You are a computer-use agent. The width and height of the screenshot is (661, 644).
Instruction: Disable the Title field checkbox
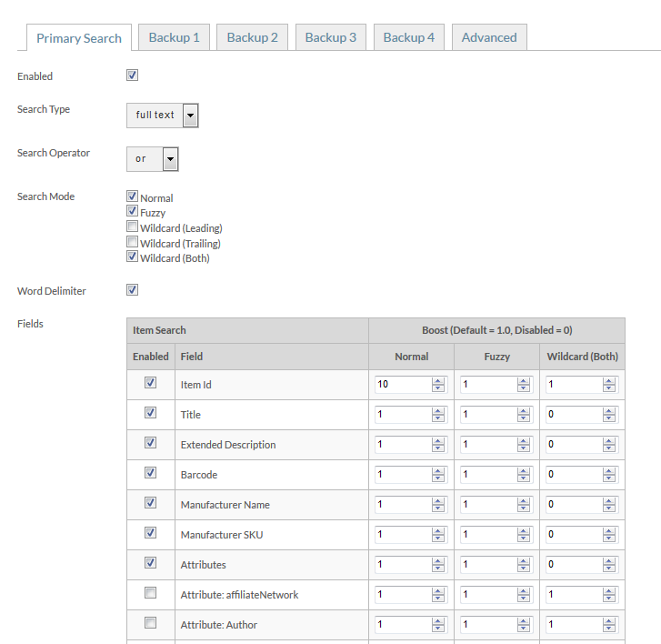click(151, 412)
